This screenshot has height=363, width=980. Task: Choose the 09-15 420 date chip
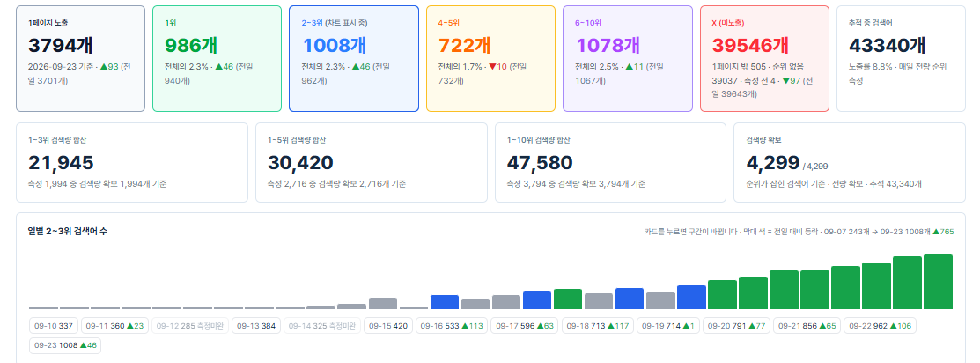pyautogui.click(x=388, y=326)
